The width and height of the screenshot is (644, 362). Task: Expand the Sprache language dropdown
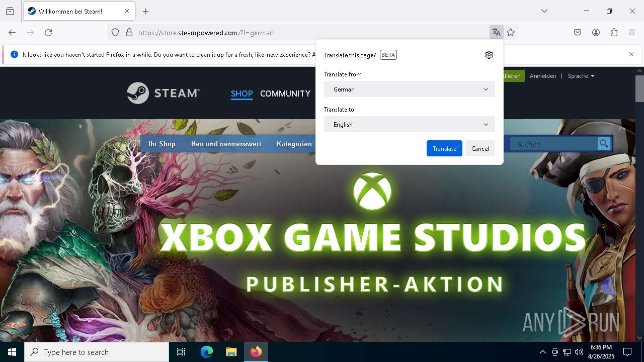tap(581, 76)
